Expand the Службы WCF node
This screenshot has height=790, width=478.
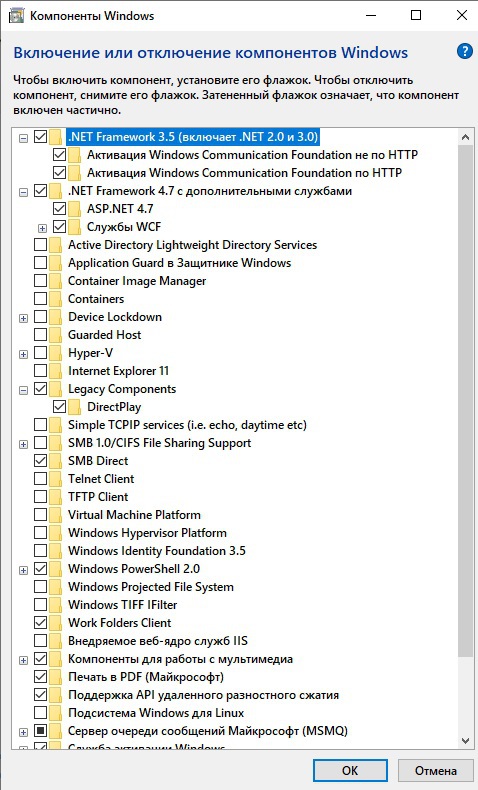[42, 228]
